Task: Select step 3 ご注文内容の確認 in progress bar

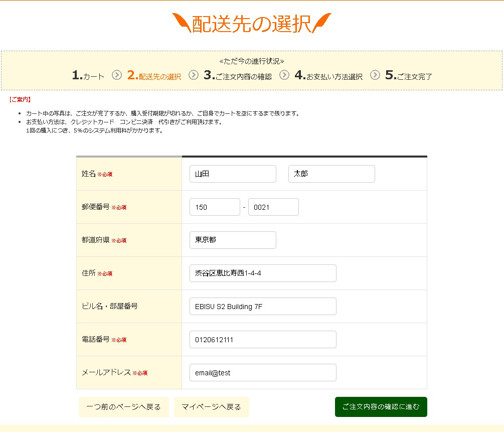Action: pos(237,76)
